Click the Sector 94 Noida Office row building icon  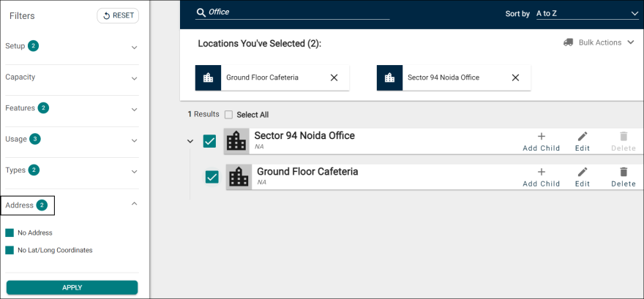[x=236, y=141]
